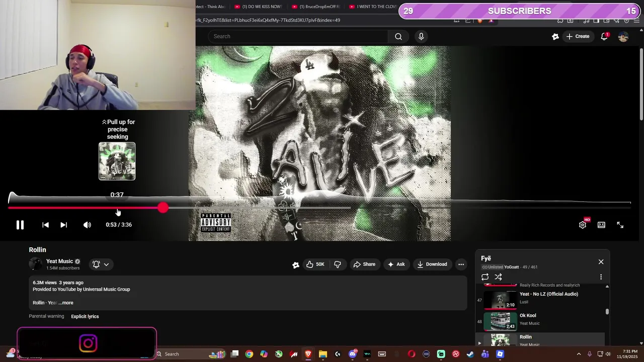The height and width of the screenshot is (362, 644).
Task: Expand description with ...more
Action: 66,303
